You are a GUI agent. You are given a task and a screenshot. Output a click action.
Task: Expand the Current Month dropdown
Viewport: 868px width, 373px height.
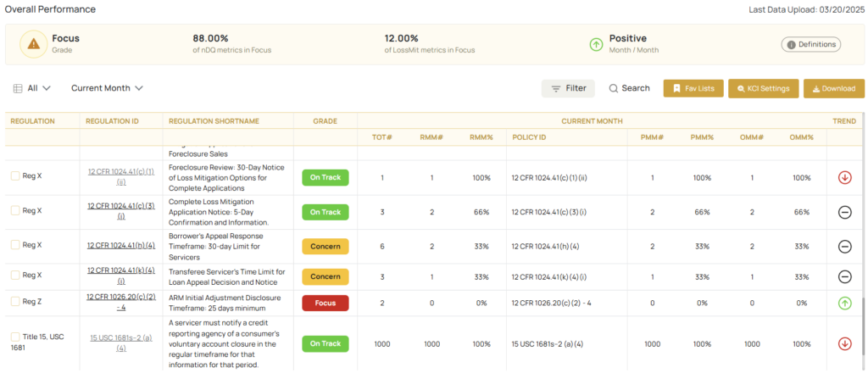[x=107, y=88]
